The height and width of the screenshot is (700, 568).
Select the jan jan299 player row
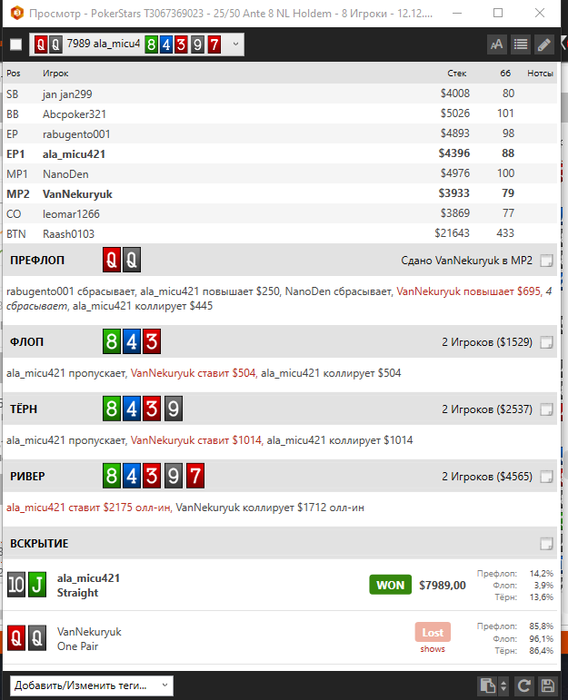point(280,94)
